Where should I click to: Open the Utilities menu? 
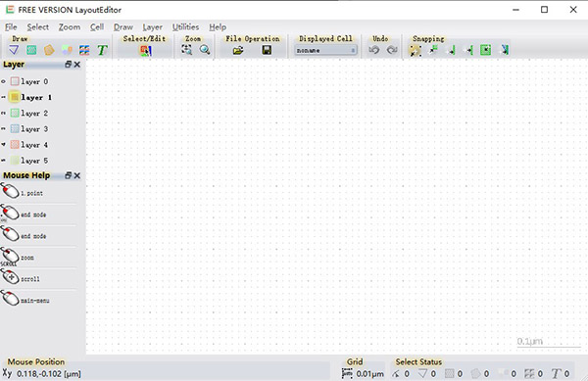pyautogui.click(x=185, y=27)
